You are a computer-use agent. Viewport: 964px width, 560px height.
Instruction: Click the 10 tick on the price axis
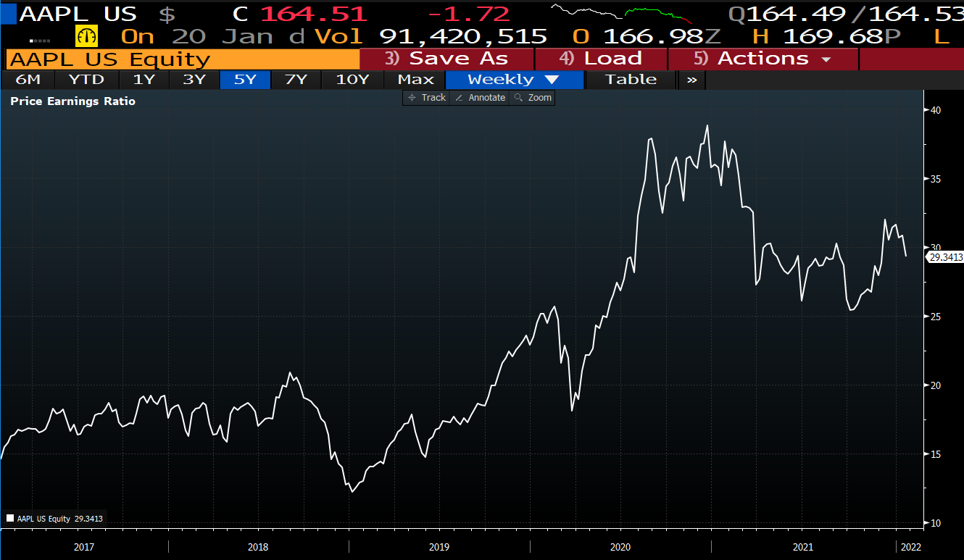(936, 523)
